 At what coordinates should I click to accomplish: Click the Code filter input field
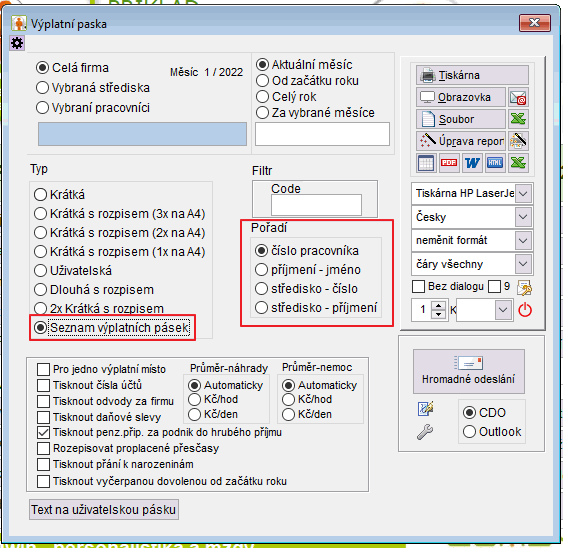click(x=316, y=205)
